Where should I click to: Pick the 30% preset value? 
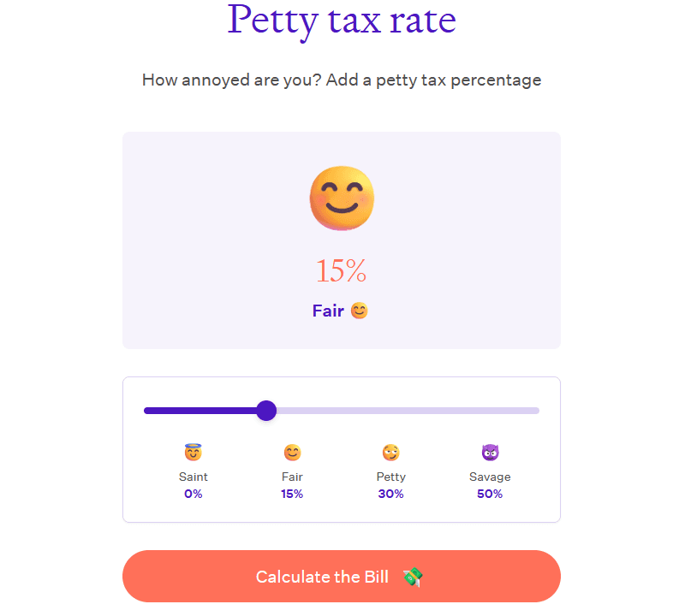pyautogui.click(x=391, y=494)
